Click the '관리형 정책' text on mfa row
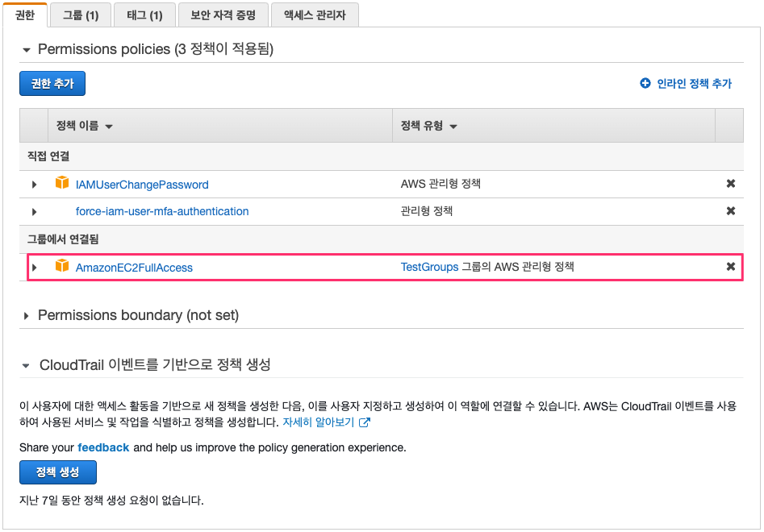This screenshot has height=532, width=764. click(x=426, y=210)
